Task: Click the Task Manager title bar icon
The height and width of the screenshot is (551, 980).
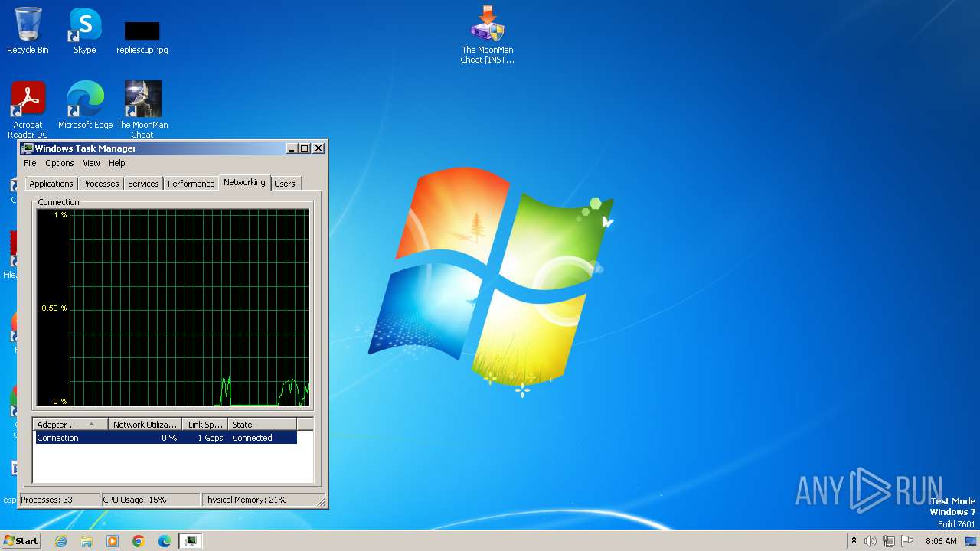Action: 28,148
